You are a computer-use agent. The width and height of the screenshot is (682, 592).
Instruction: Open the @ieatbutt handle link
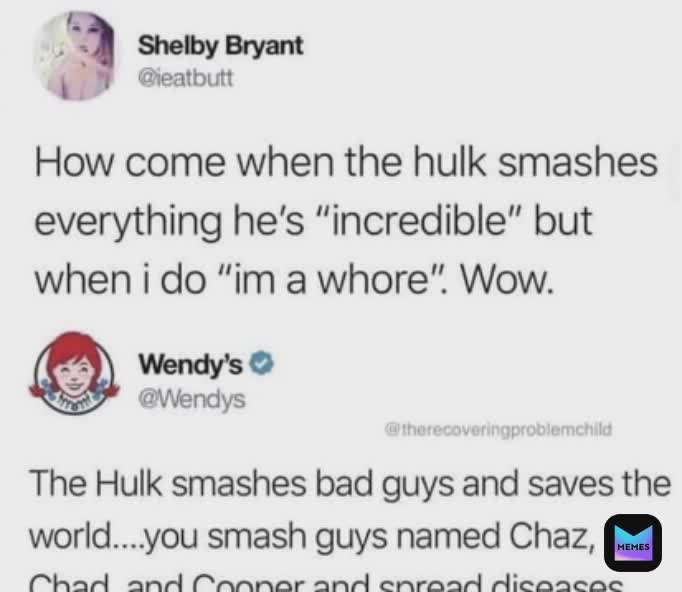[186, 79]
